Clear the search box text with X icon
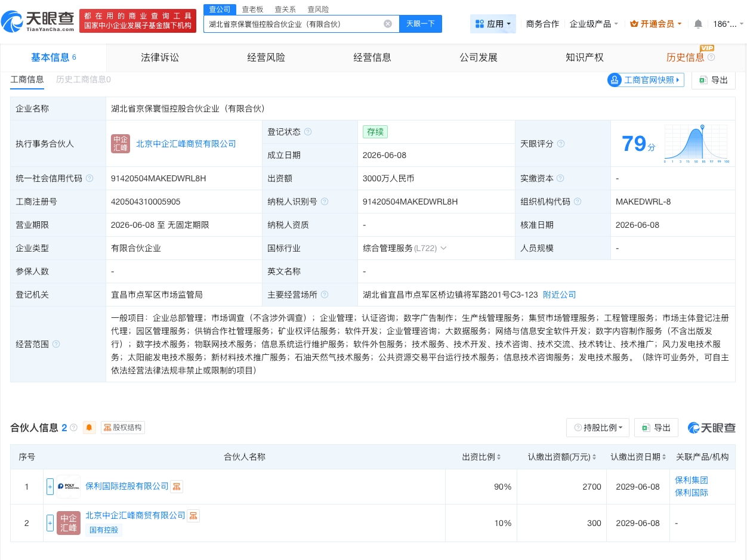This screenshot has width=747, height=560. tap(388, 24)
